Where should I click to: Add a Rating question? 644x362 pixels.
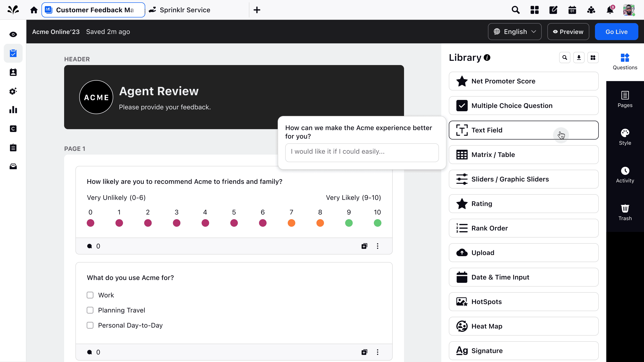[x=524, y=203]
